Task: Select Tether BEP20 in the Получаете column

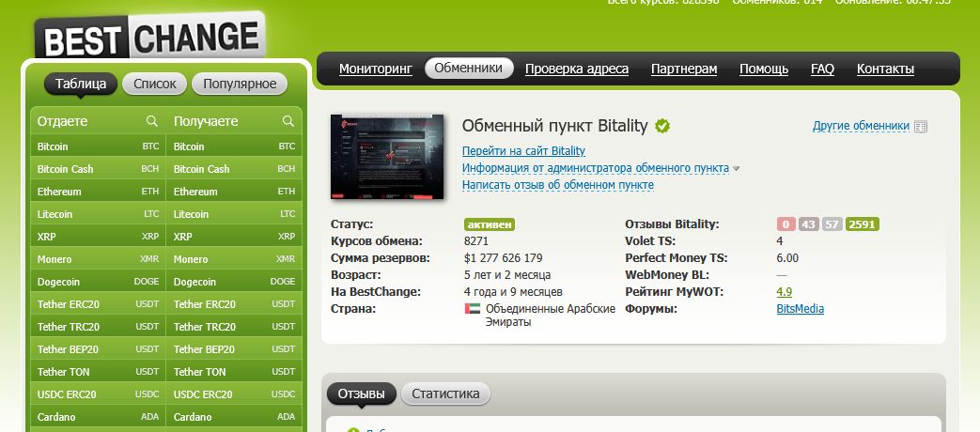Action: pos(234,349)
